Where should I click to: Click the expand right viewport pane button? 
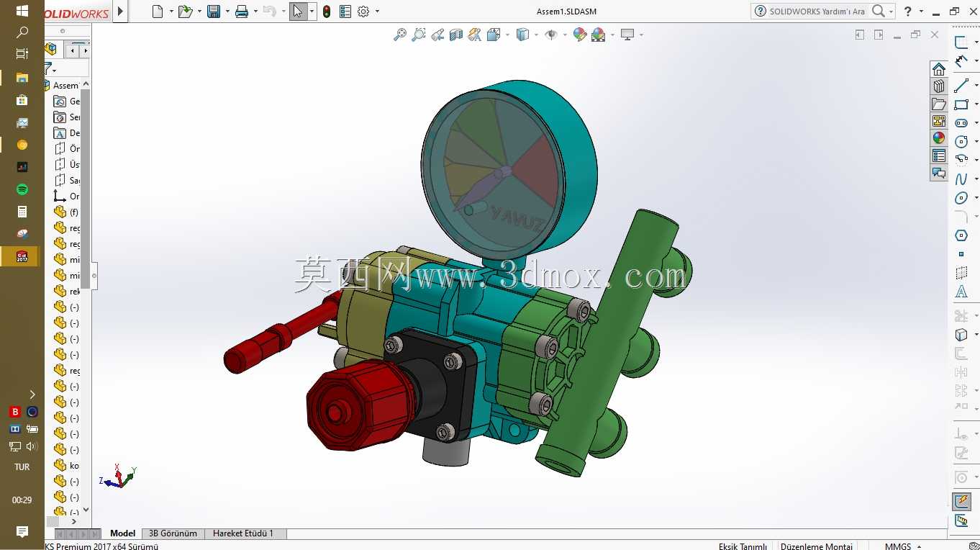tap(879, 35)
